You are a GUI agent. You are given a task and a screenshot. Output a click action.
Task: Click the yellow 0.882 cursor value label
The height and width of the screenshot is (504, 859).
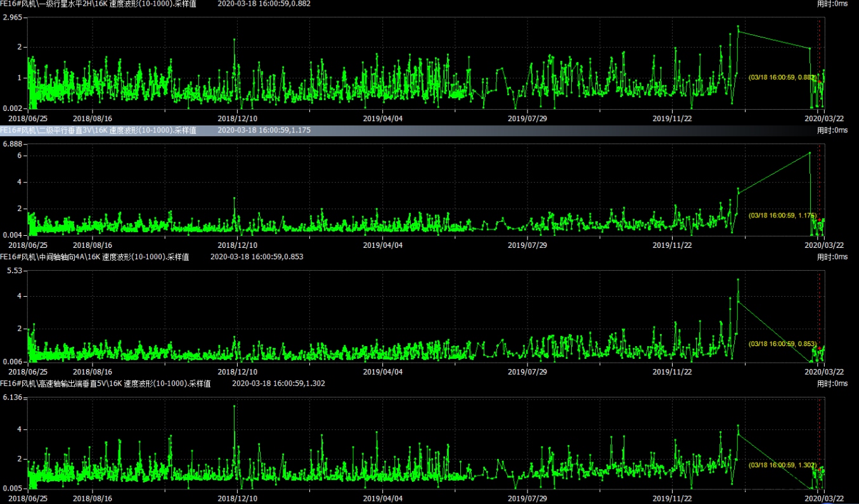[x=782, y=77]
